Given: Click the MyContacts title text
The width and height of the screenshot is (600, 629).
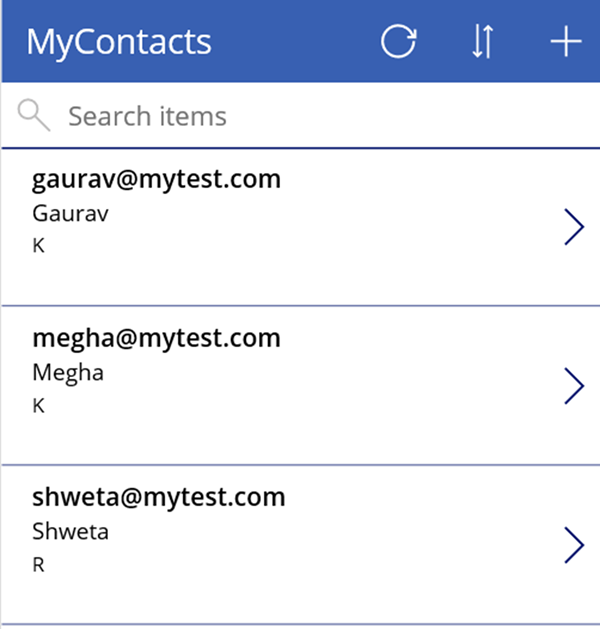Looking at the screenshot, I should 119,42.
